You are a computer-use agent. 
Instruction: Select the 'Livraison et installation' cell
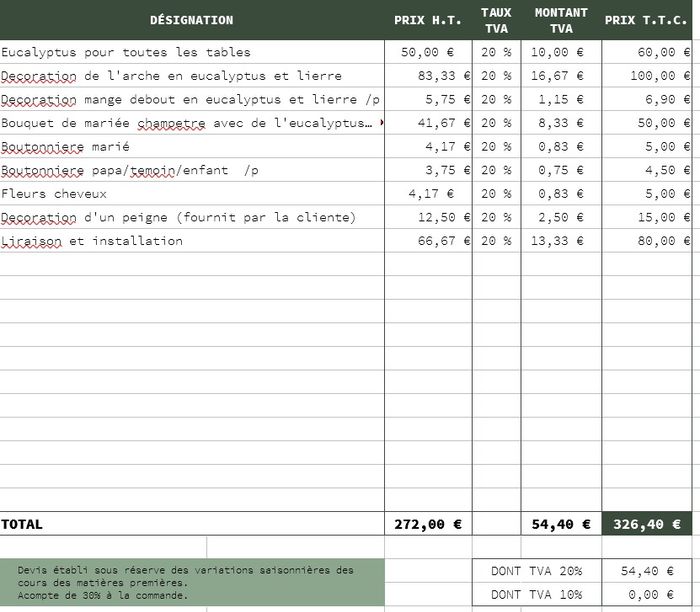(x=93, y=241)
